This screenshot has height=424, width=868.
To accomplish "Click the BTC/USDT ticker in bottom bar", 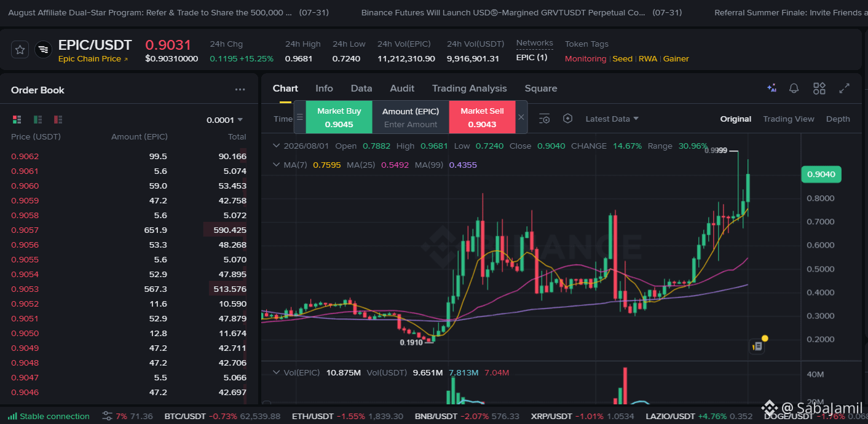I will [223, 416].
